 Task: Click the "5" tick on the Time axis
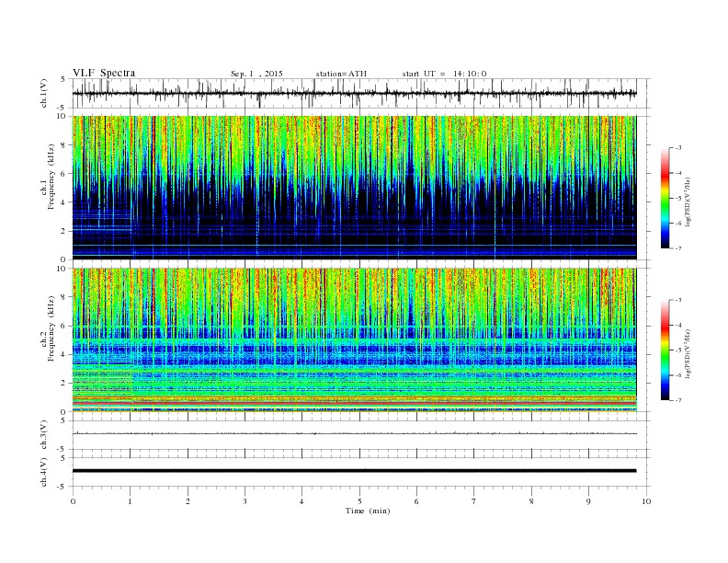359,501
